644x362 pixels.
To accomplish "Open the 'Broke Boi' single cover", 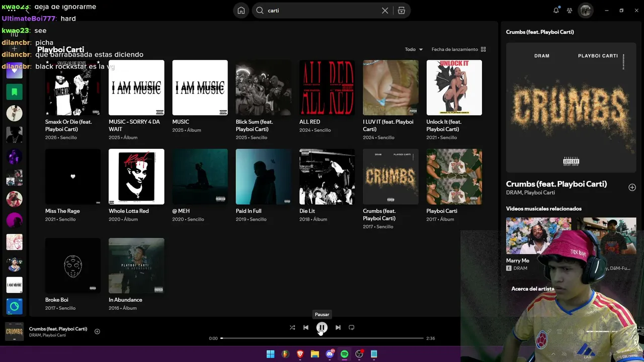I will click(x=73, y=265).
